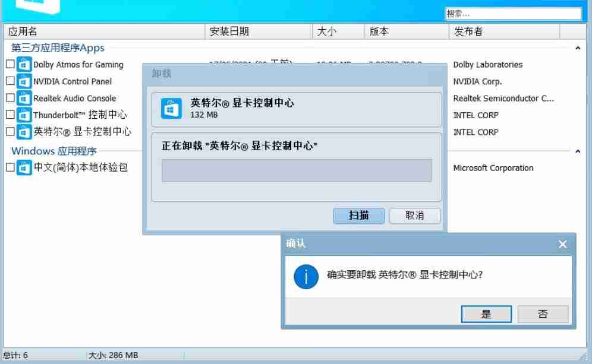Screen dimensions: 592x364
Task: Tick the Realtek Audio Console checkbox
Action: (10, 98)
